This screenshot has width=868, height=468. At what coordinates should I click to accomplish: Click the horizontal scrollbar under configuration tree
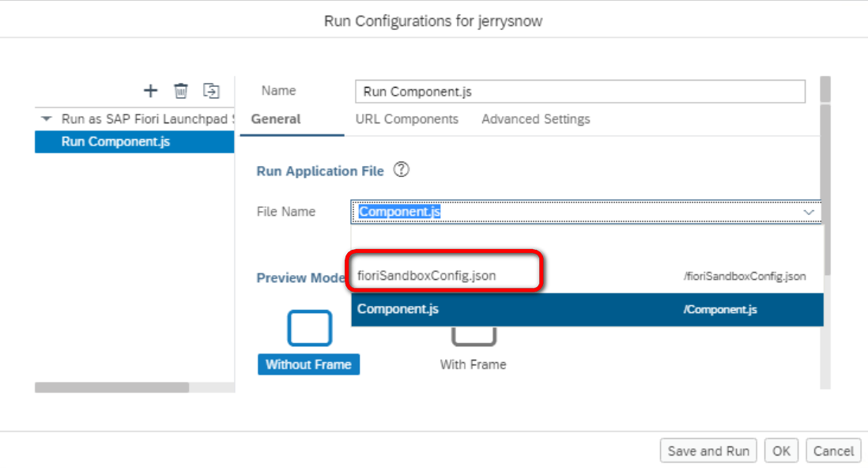click(x=111, y=387)
